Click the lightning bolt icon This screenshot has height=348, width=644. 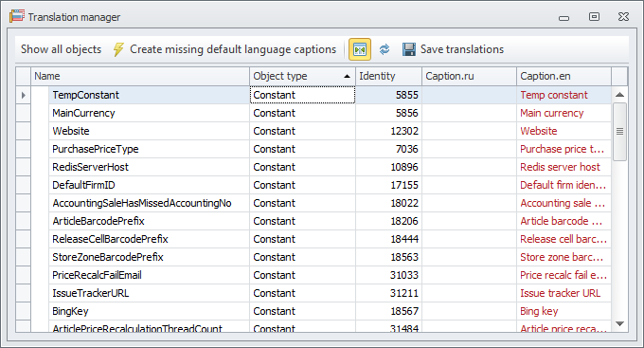(118, 49)
